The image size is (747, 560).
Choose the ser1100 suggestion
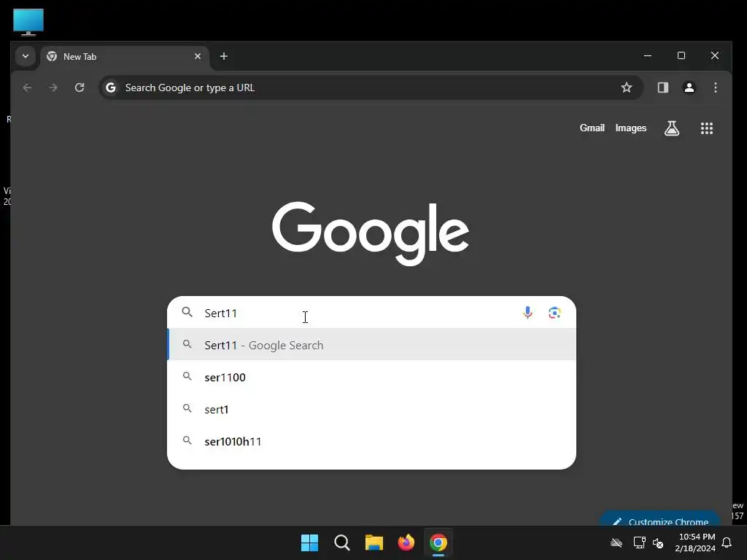coord(371,377)
